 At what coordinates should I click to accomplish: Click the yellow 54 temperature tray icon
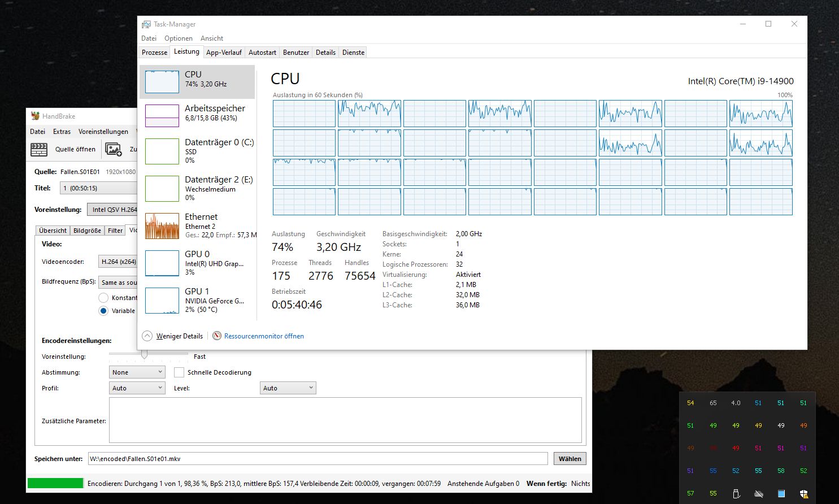690,403
